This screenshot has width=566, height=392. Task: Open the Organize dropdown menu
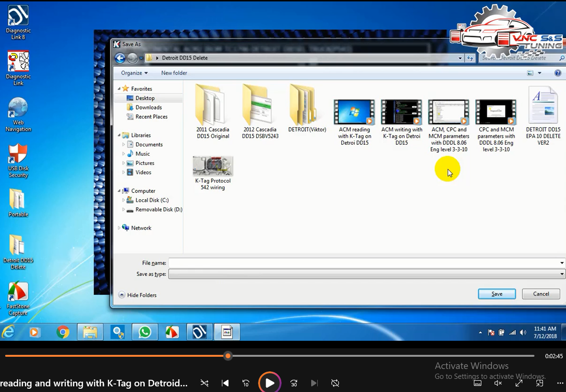(x=134, y=73)
